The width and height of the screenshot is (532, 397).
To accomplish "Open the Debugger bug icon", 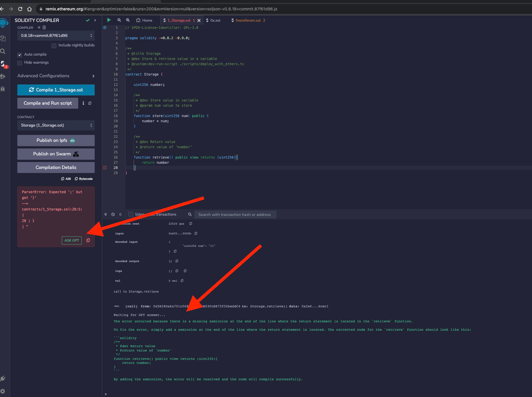I will pyautogui.click(x=3, y=89).
